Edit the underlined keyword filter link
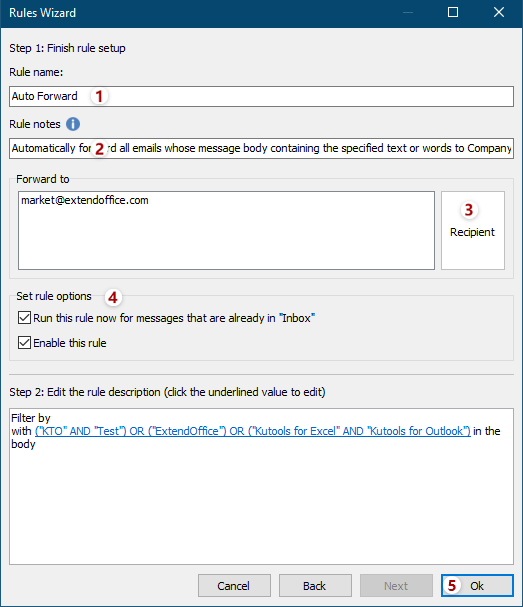The height and width of the screenshot is (607, 523). pos(252,431)
